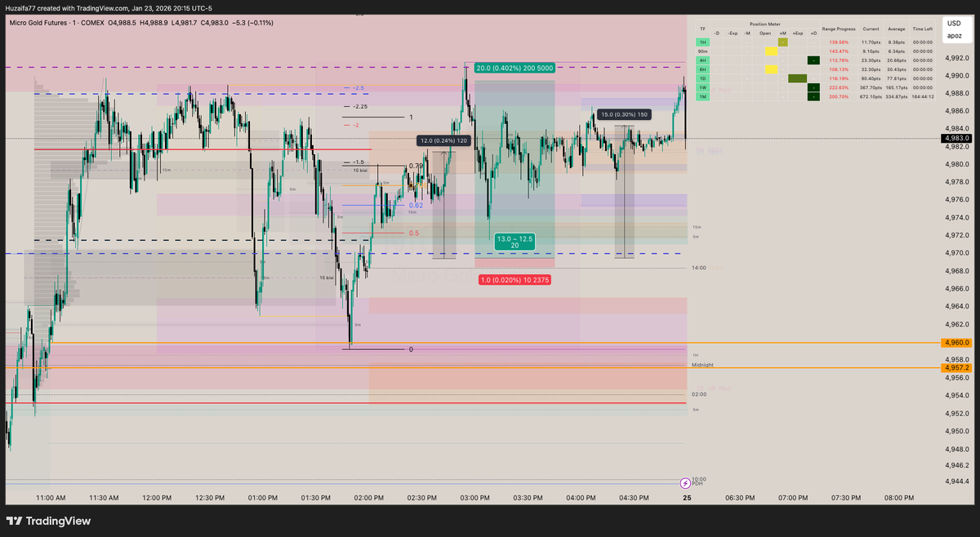
Task: Select the 15.0 (0.30%) 150 measurement label
Action: pyautogui.click(x=625, y=114)
